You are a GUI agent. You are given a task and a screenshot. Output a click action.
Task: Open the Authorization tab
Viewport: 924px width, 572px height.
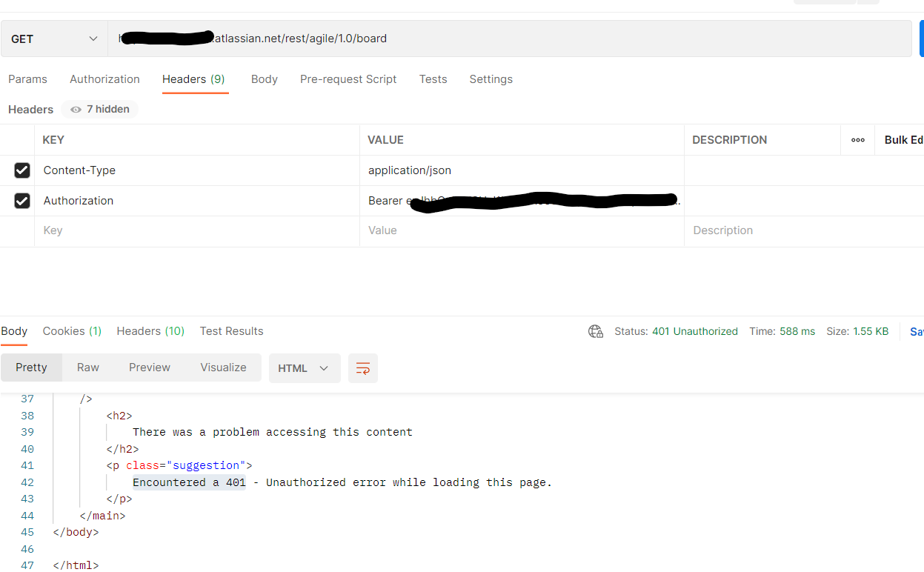click(x=104, y=79)
